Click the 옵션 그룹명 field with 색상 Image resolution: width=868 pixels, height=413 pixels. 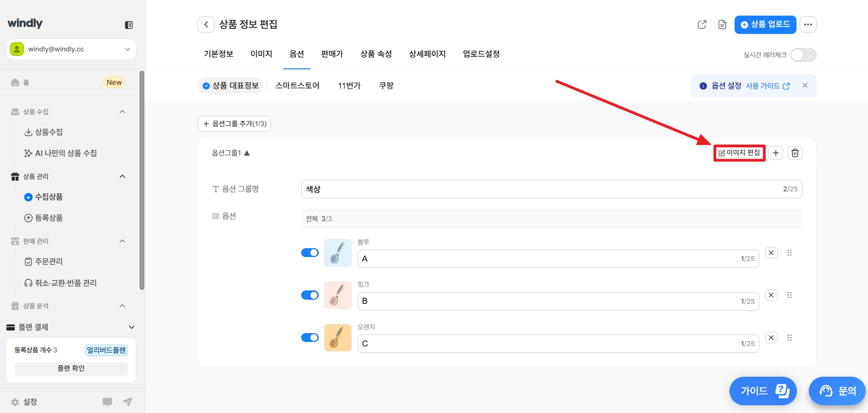552,189
